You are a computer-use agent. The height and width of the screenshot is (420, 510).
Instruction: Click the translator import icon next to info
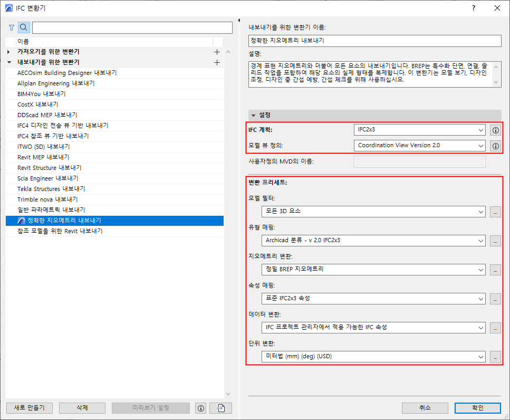point(220,407)
